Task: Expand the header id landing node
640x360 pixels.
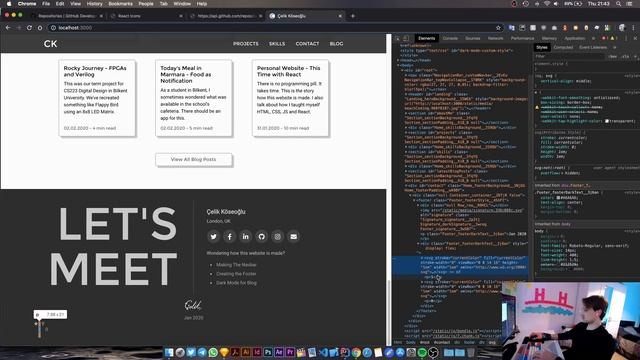Action: pyautogui.click(x=406, y=94)
